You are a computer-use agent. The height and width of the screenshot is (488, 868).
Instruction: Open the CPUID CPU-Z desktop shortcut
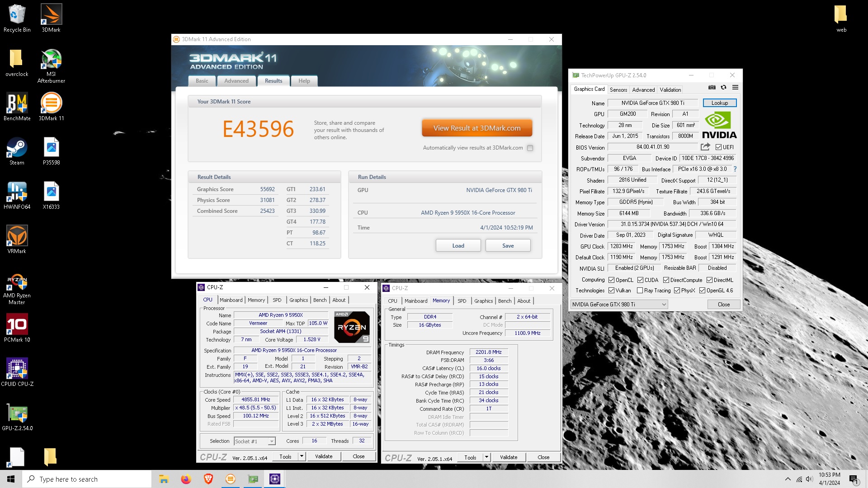coord(17,372)
